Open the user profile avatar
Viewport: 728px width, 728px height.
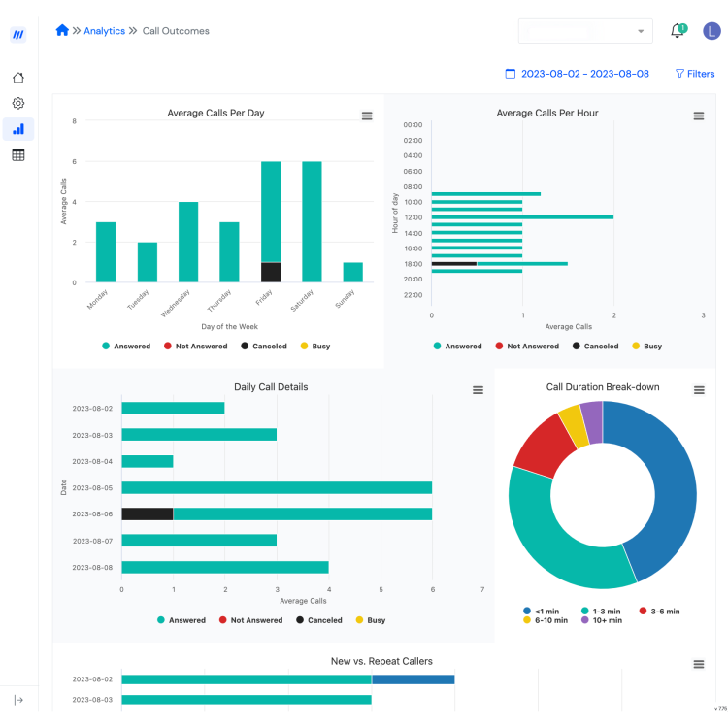pos(711,31)
